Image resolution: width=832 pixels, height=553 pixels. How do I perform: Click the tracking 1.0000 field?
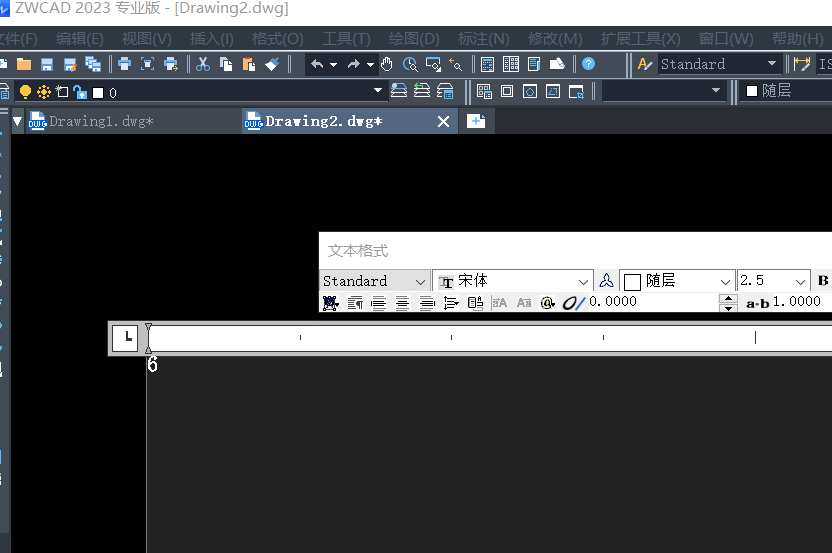click(x=801, y=301)
